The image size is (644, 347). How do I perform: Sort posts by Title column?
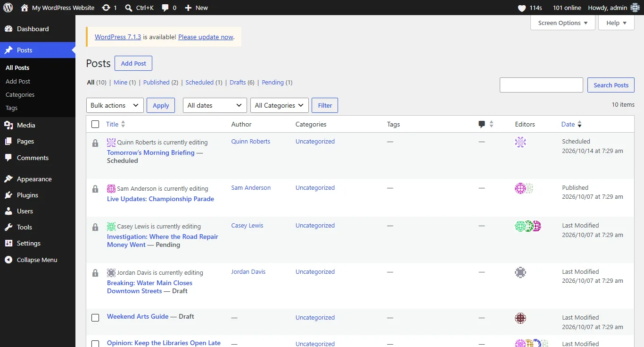click(x=116, y=124)
